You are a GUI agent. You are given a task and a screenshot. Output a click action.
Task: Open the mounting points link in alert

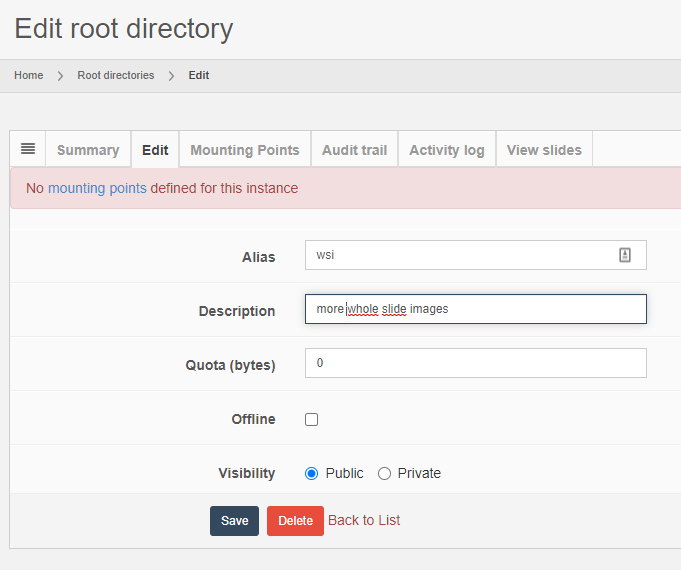click(x=97, y=188)
